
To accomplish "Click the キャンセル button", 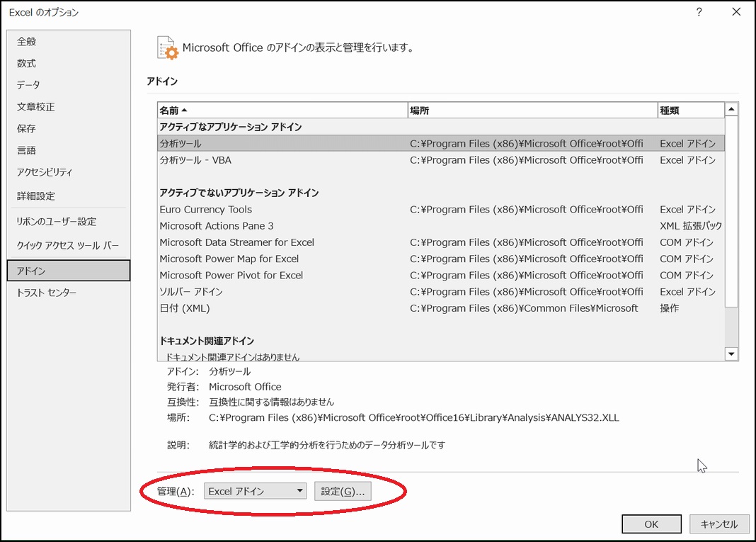I will coord(719,524).
